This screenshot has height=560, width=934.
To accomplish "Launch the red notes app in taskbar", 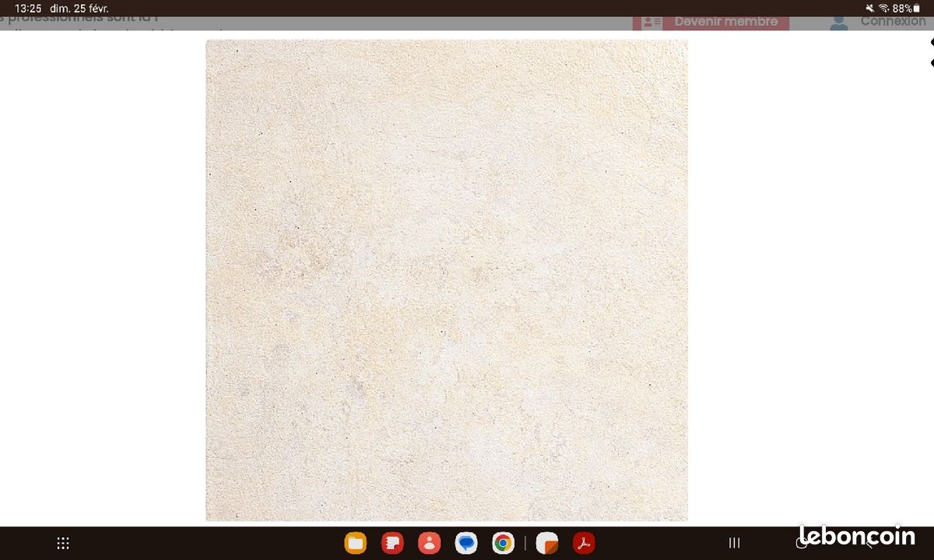I will pos(392,543).
